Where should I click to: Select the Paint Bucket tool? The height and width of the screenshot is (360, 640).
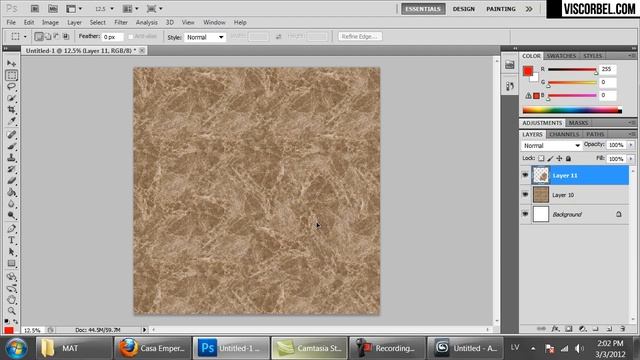(11, 192)
